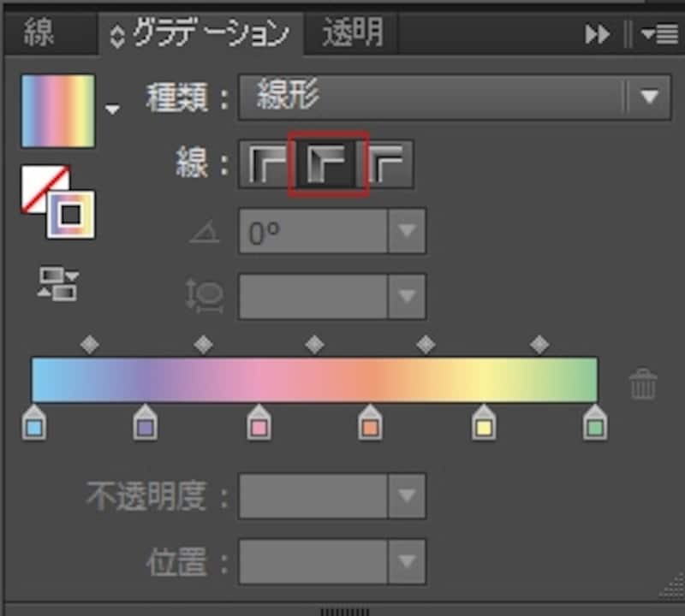The image size is (685, 616).
Task: Collapse the panel with the double-arrow icon
Action: click(597, 34)
